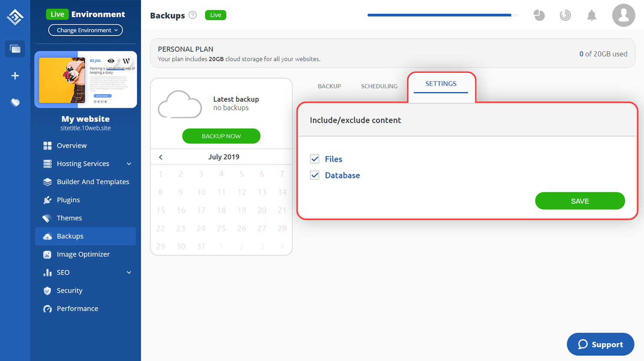
Task: Switch to the Backup tab
Action: click(x=329, y=86)
